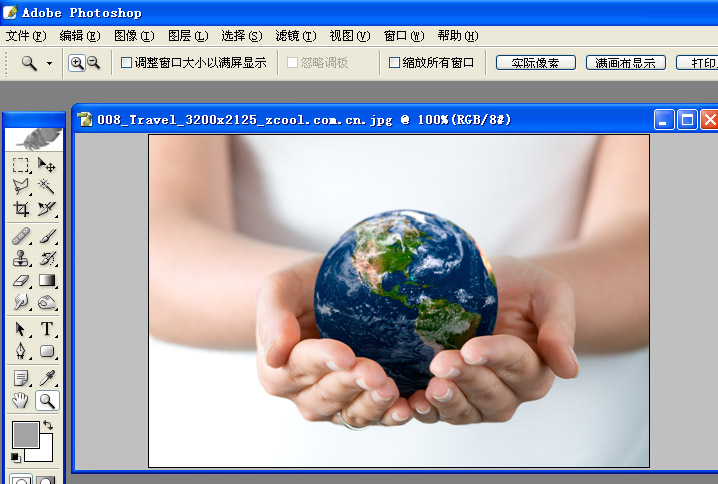Maximize the 008_Travel document window
The height and width of the screenshot is (484, 718).
click(687, 120)
